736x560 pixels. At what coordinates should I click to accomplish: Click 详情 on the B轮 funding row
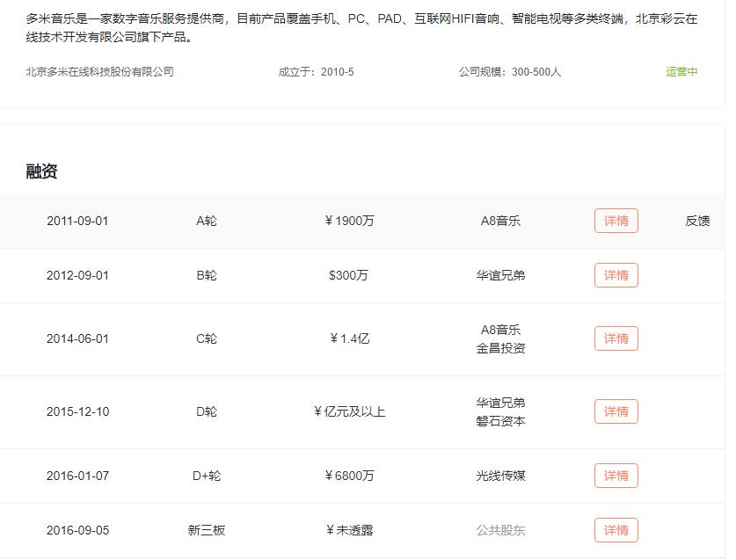(616, 275)
